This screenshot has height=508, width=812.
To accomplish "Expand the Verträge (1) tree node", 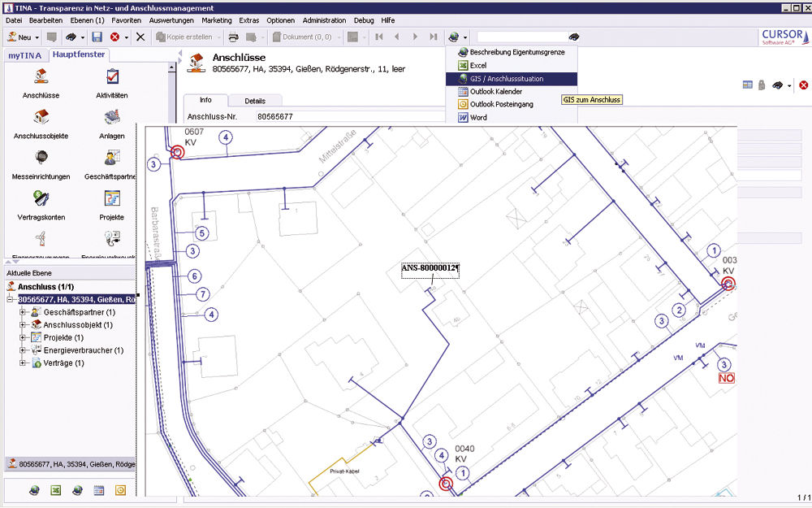I will (x=24, y=363).
